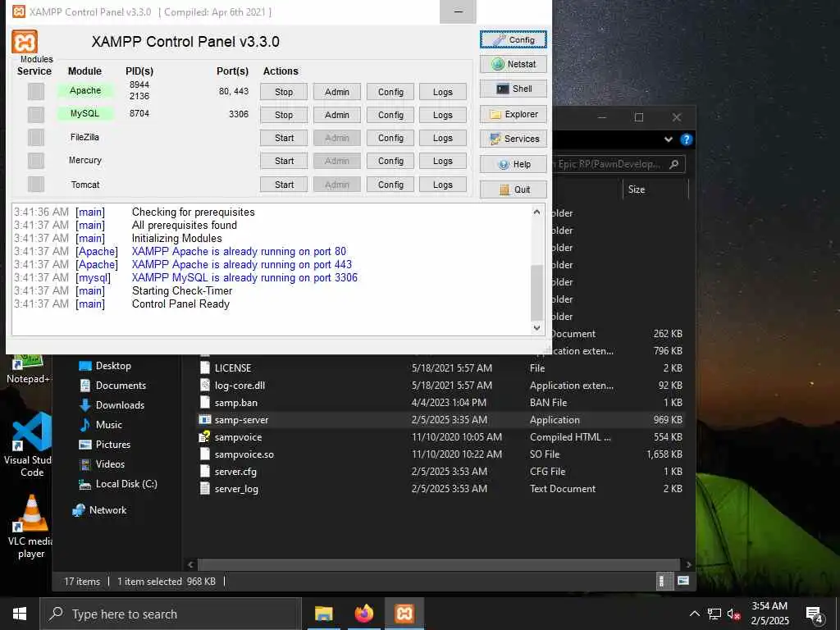Select the samp-server application icon
Image resolution: width=840 pixels, height=630 pixels.
204,419
